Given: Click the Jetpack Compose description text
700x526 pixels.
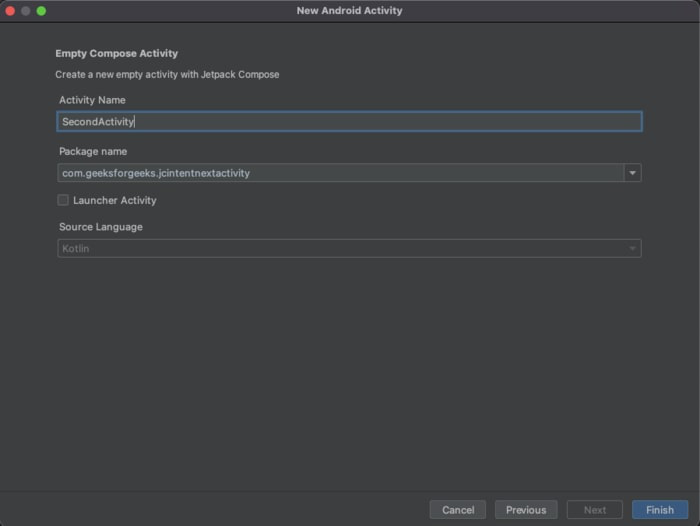Looking at the screenshot, I should tap(167, 75).
